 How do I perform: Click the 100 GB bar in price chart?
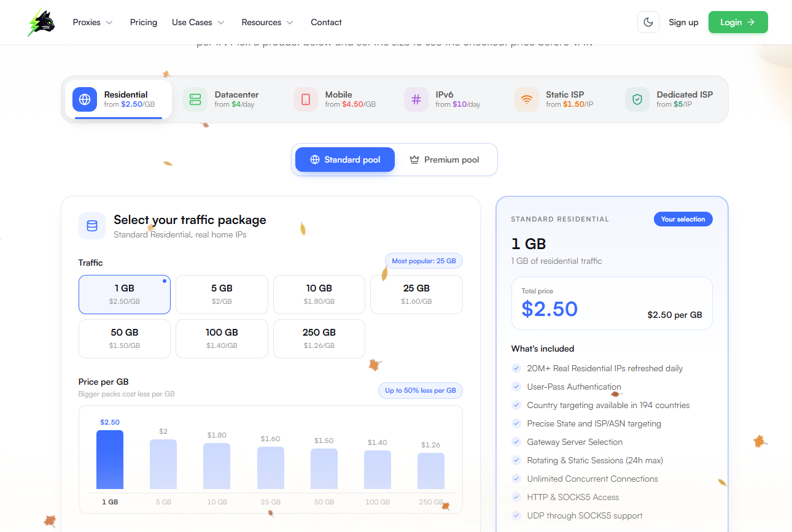coord(378,469)
